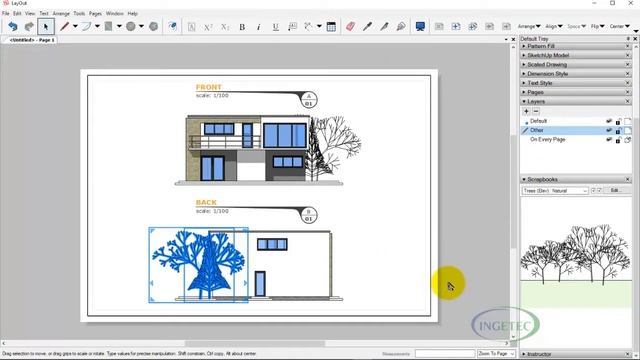The height and width of the screenshot is (360, 640).
Task: Collapse the Layers panel
Action: click(x=576, y=101)
